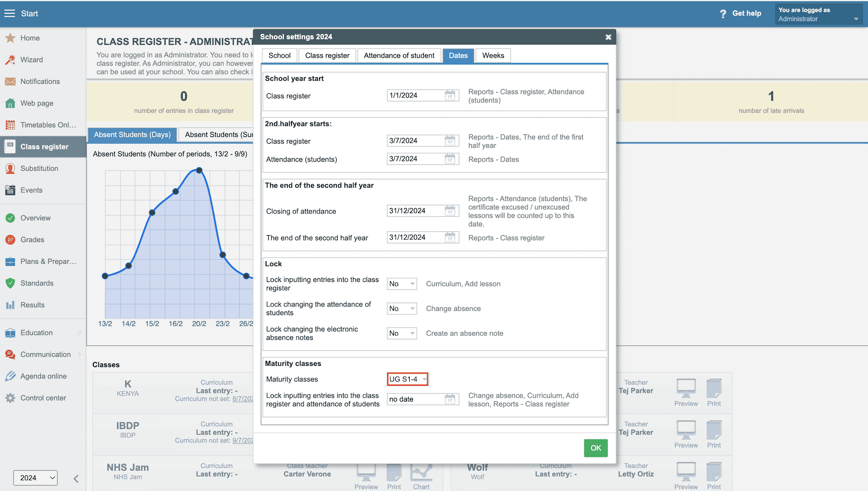Click the Wizard wand icon in sidebar
The width and height of the screenshot is (868, 491).
[10, 60]
